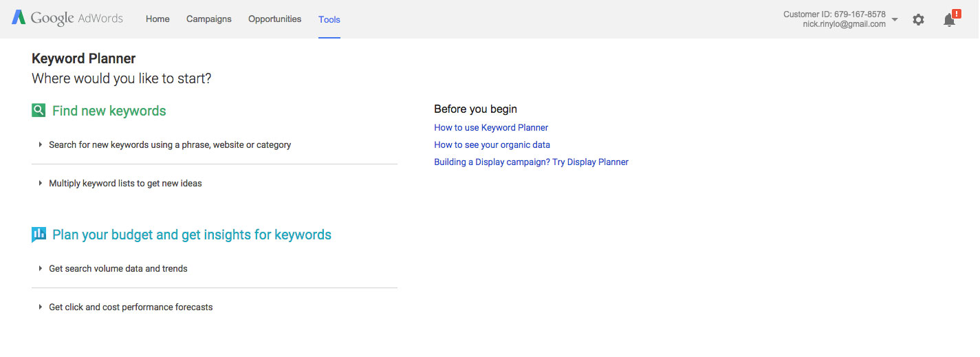Click Multiply keyword lists to get new ideas text
The image size is (980, 357).
point(125,183)
